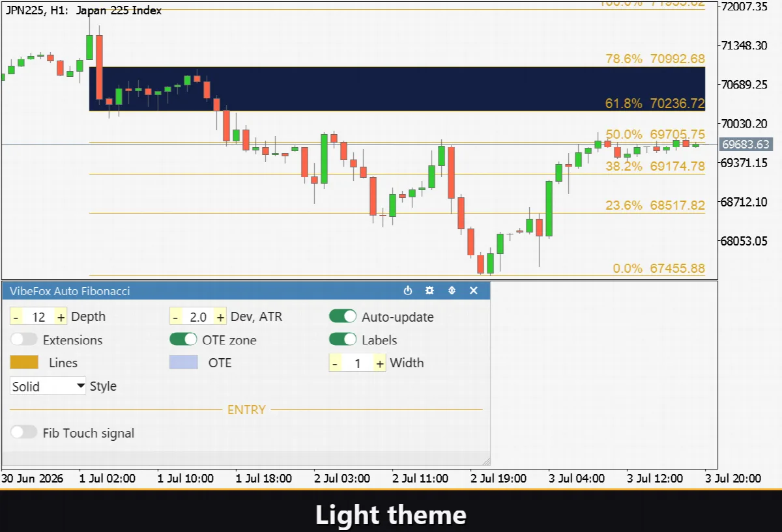The height and width of the screenshot is (532, 782).
Task: Click the panel resize grip corner
Action: (485, 460)
